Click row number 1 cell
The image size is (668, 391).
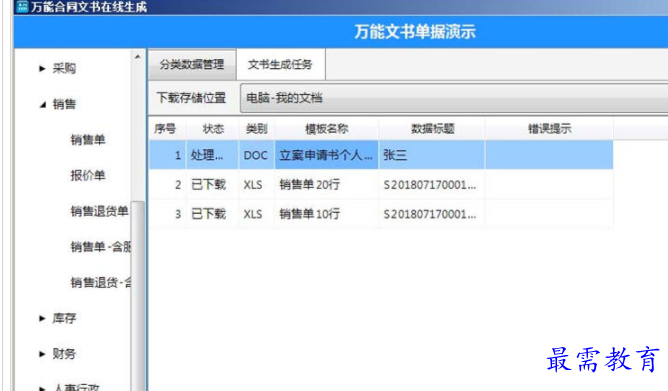coord(167,155)
